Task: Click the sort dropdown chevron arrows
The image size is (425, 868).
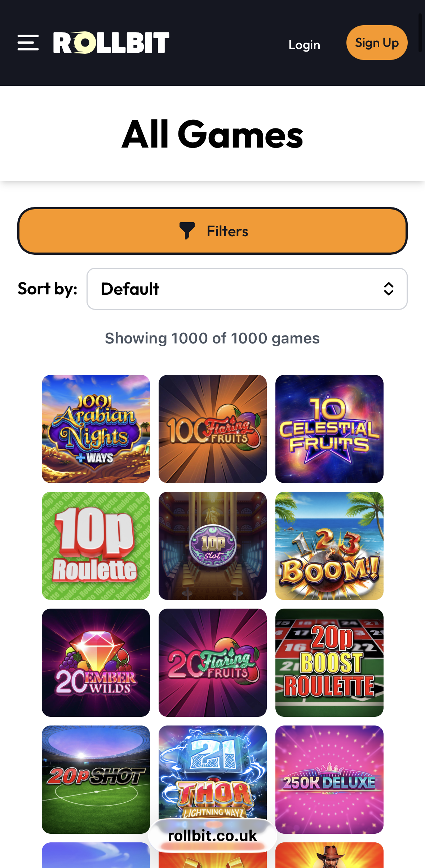Action: coord(389,289)
